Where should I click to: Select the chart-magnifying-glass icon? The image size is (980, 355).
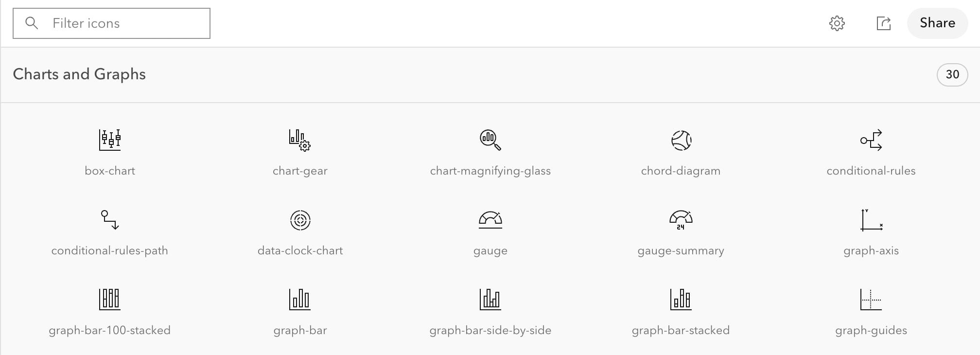pos(490,139)
